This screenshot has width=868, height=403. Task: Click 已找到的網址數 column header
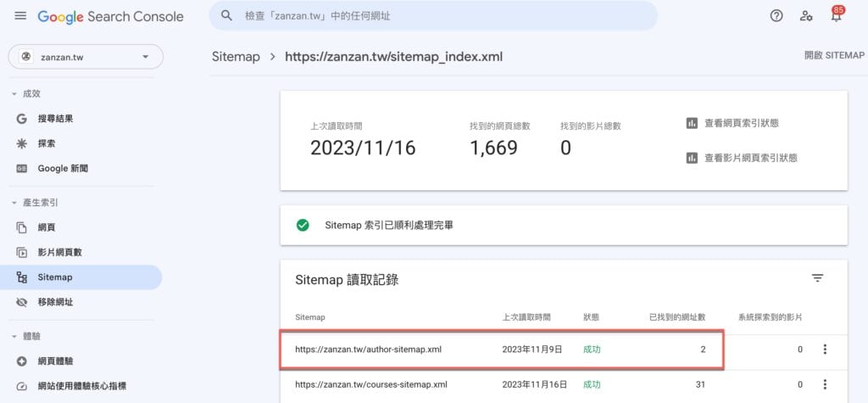[677, 317]
